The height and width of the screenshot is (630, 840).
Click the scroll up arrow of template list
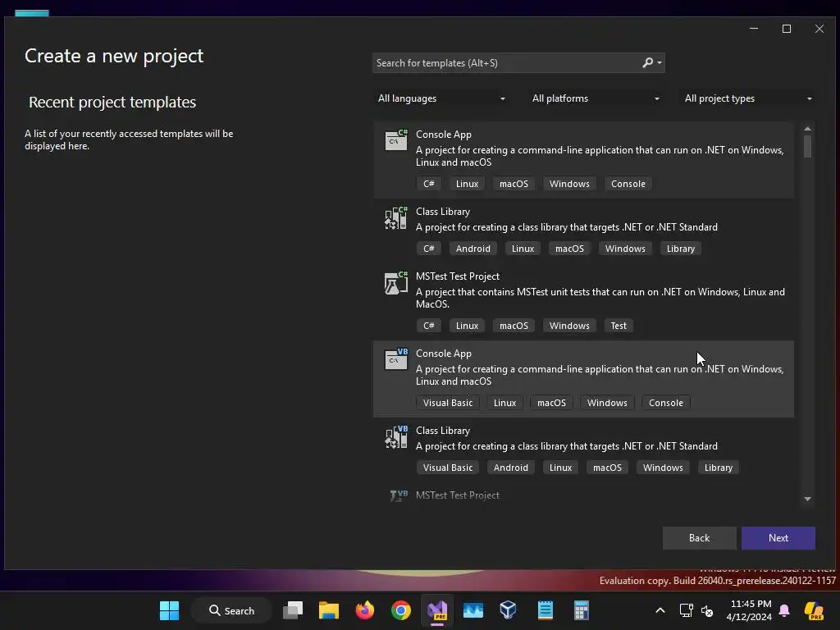tap(807, 129)
